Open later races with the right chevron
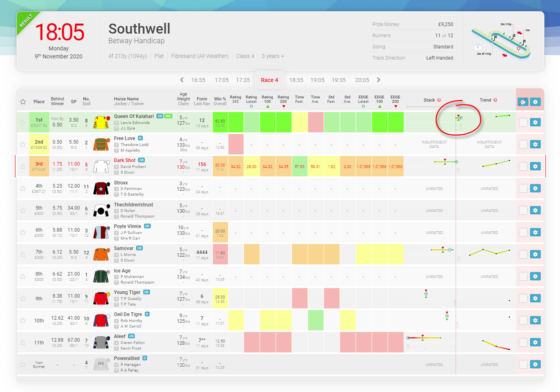This screenshot has width=560, height=392. (x=378, y=80)
